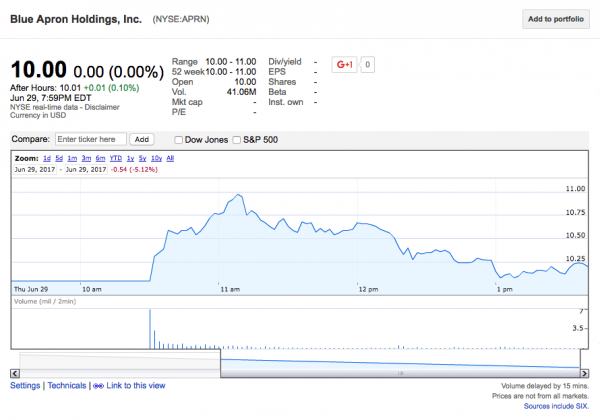This screenshot has width=600, height=420.
Task: Click the 11 am price peak on chart
Action: click(x=239, y=195)
